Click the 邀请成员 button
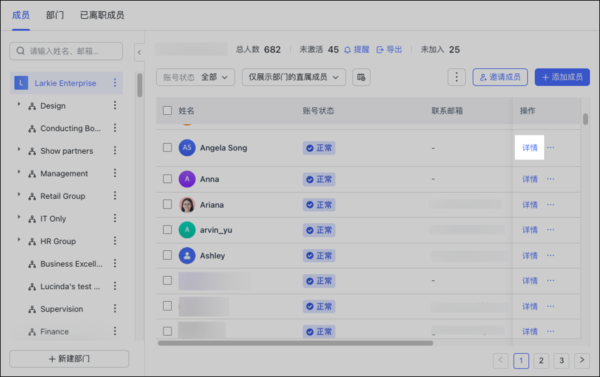 coord(500,77)
